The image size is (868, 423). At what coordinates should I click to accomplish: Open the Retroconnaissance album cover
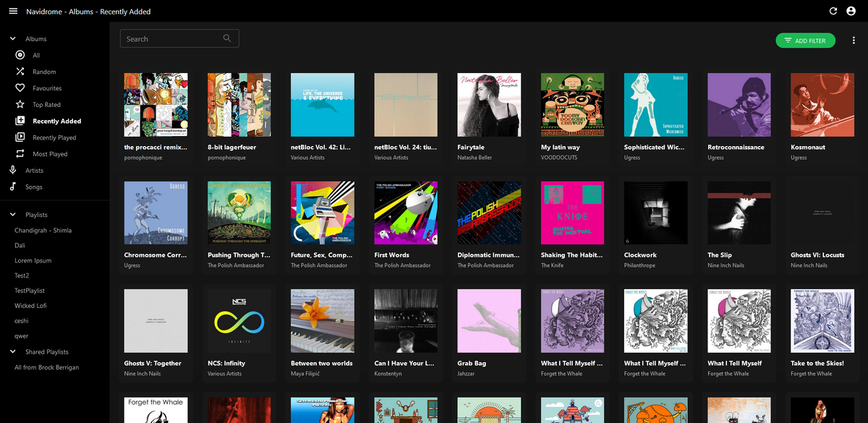coord(739,105)
